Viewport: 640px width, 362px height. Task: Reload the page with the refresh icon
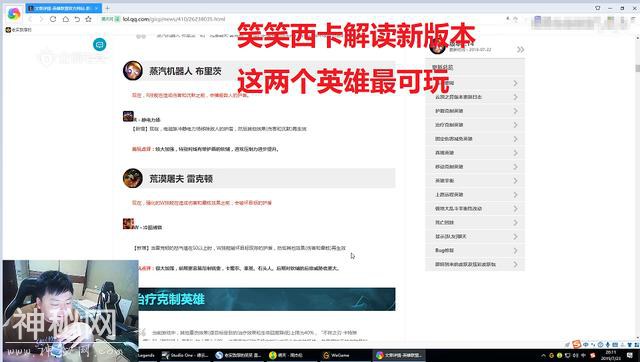click(x=53, y=19)
